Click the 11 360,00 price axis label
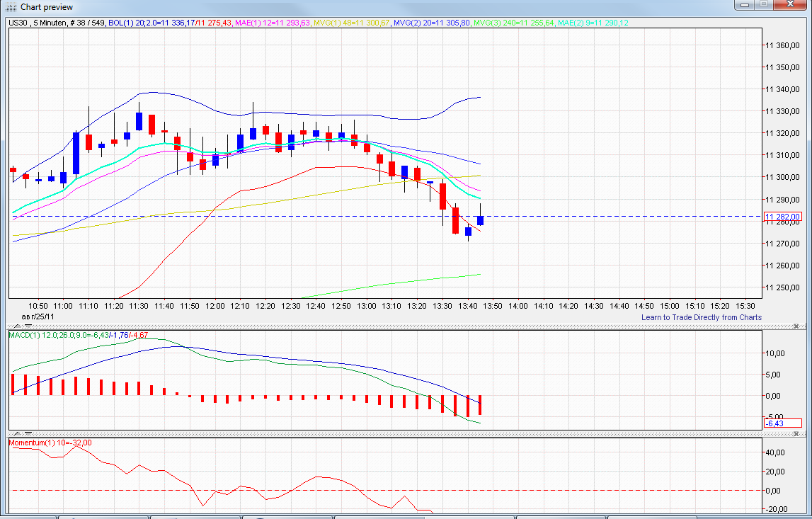This screenshot has width=812, height=519. point(782,45)
